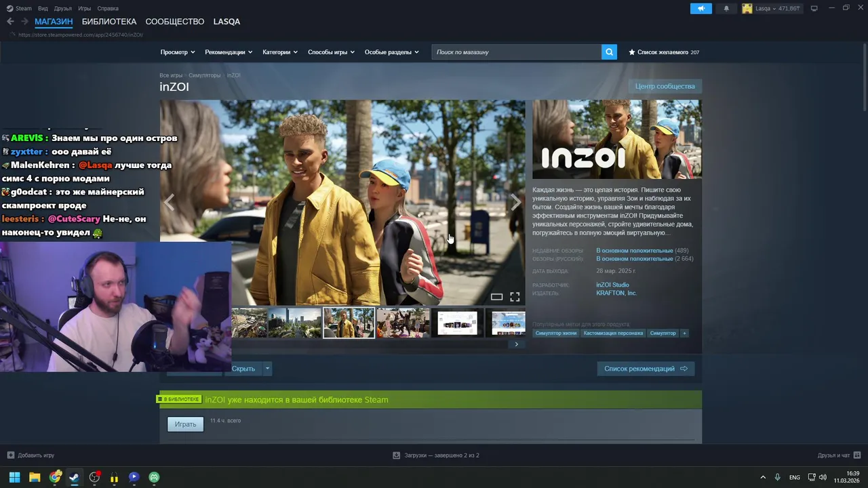Screen dimensions: 868x488
Task: Click the volume speaker tray icon
Action: coord(823,477)
